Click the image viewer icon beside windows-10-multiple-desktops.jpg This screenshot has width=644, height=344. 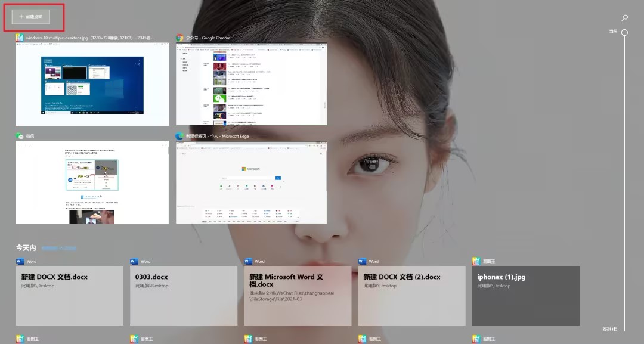[x=20, y=38]
